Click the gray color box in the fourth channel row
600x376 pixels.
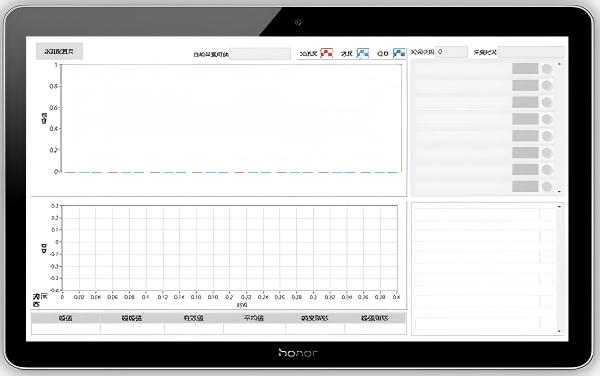click(x=525, y=119)
